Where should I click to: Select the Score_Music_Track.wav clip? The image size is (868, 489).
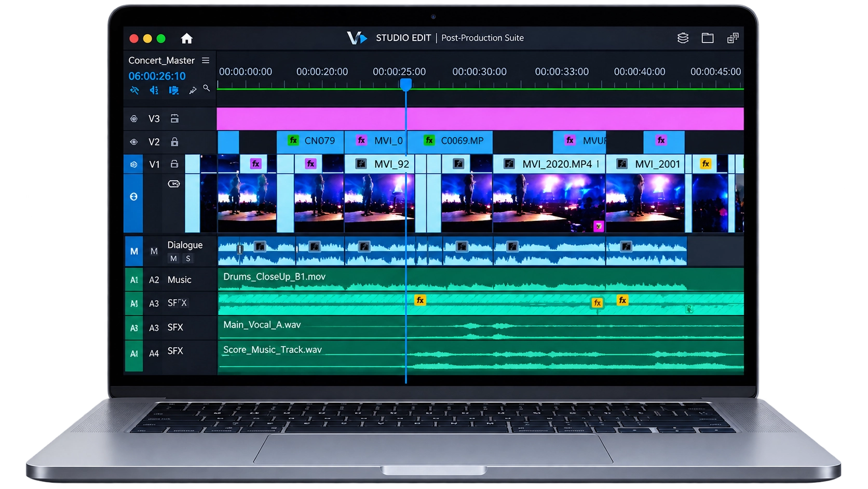(480, 356)
